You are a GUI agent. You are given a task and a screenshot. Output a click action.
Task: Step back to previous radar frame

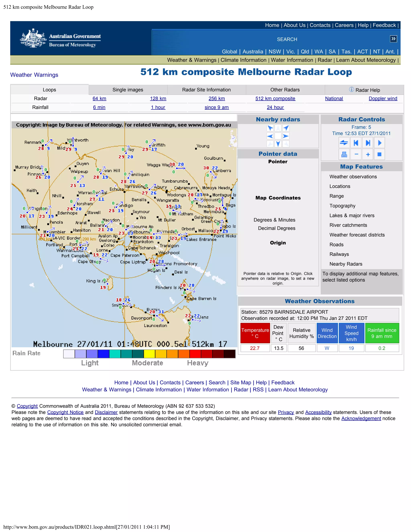pos(356,143)
